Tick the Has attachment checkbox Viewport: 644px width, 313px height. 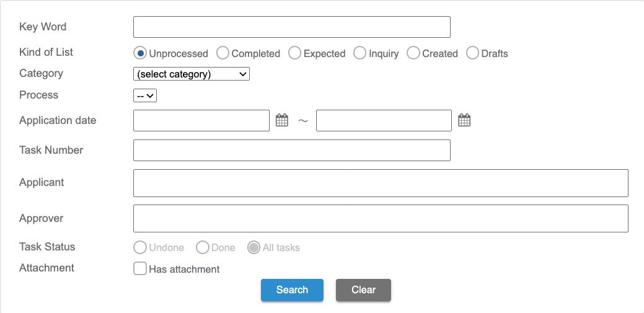(140, 269)
